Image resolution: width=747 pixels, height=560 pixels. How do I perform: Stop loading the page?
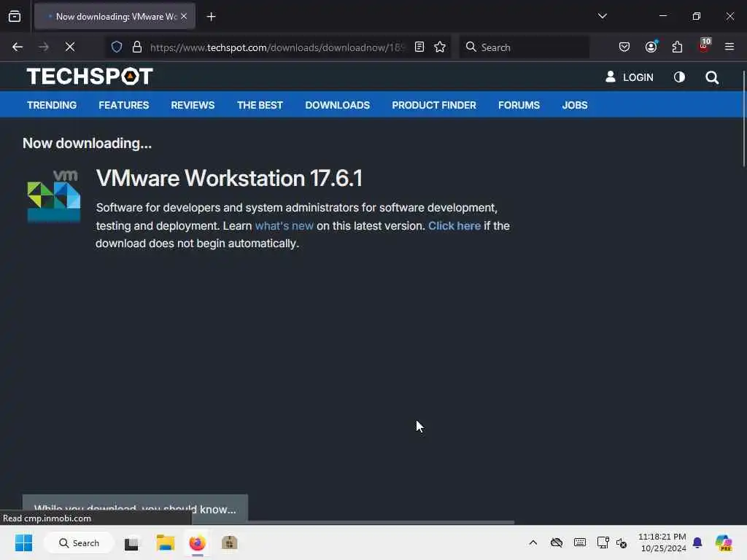[x=69, y=47]
